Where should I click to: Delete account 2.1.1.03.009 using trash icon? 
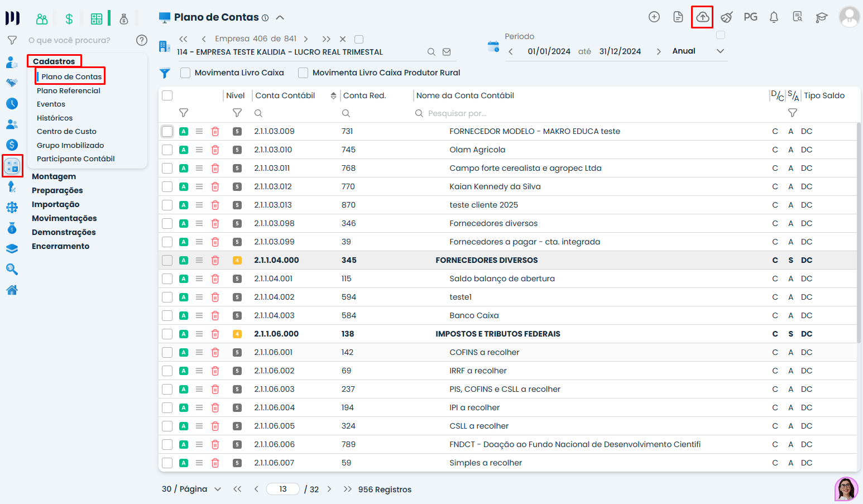click(215, 132)
